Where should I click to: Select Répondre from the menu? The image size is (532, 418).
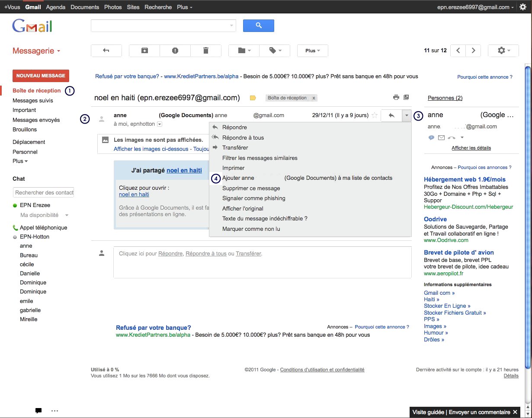[x=310, y=128]
